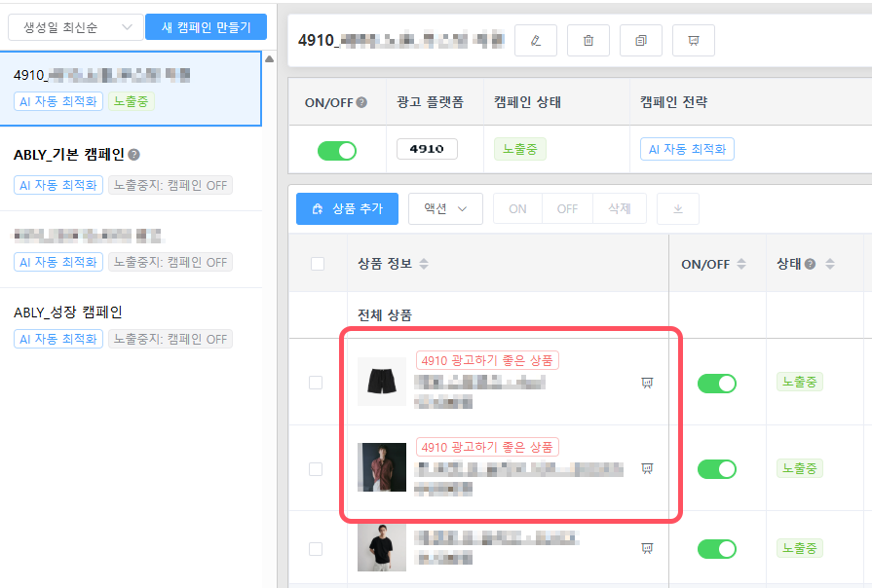Open the black t-shirt model thumbnail

coord(382,548)
